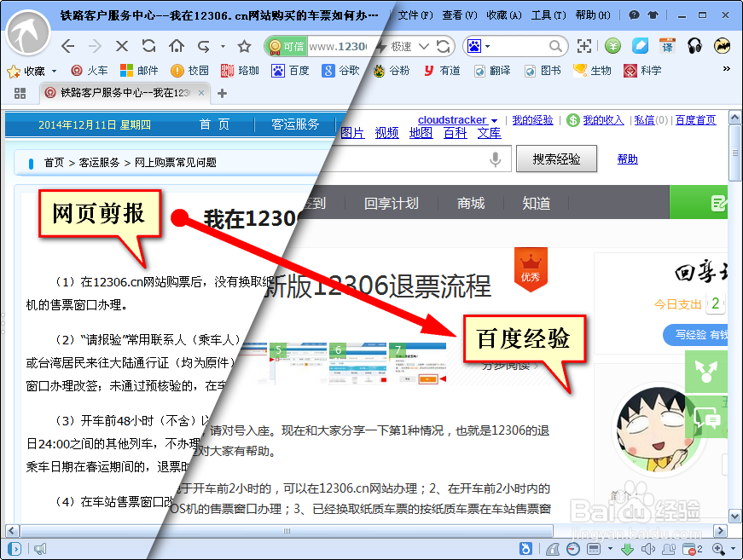Image resolution: width=743 pixels, height=560 pixels.
Task: Open the 文件(F) menu
Action: pos(415,15)
